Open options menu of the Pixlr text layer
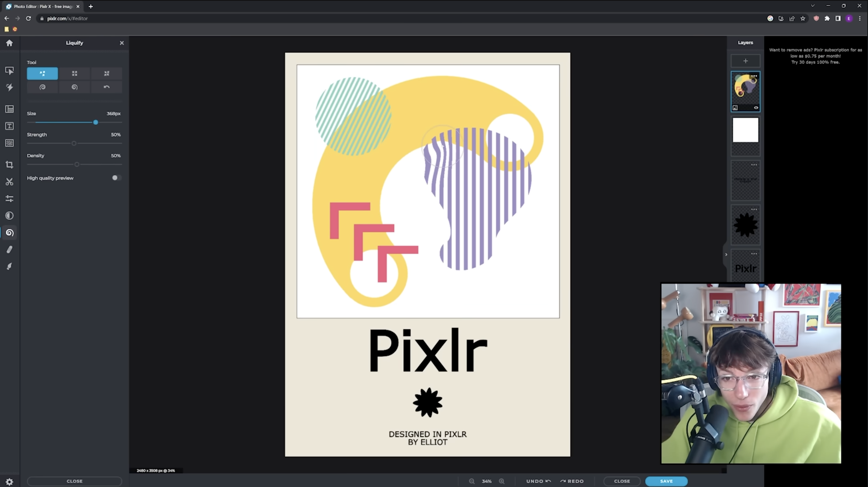 click(x=754, y=254)
